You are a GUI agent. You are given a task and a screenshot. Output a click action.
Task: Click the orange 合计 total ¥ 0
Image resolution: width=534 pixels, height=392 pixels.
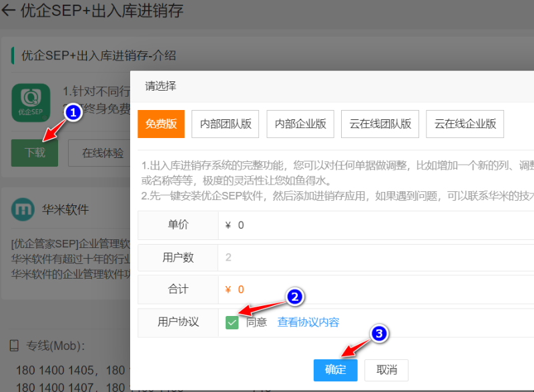point(234,289)
